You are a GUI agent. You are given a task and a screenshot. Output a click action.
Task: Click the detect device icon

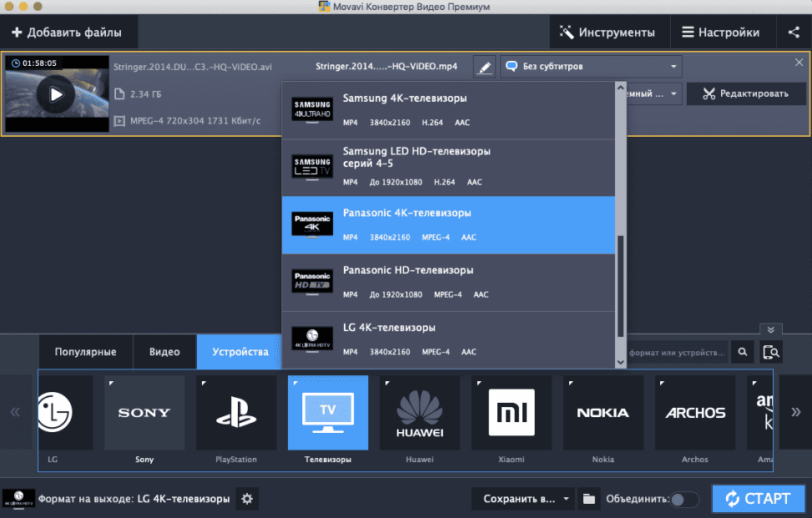tap(772, 352)
